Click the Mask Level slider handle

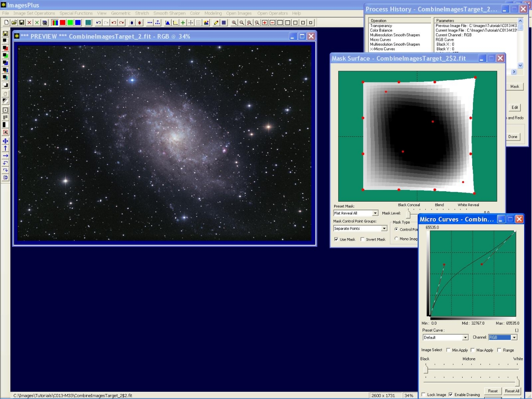click(408, 214)
